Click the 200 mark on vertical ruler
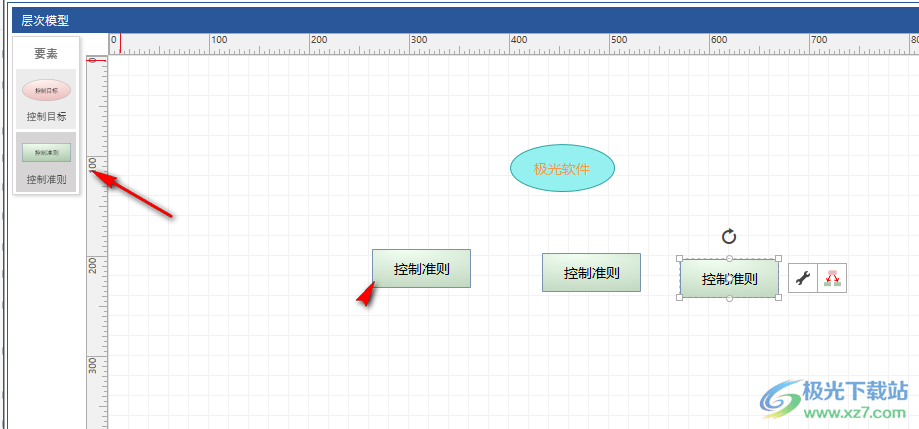Image resolution: width=919 pixels, height=429 pixels. click(x=93, y=265)
